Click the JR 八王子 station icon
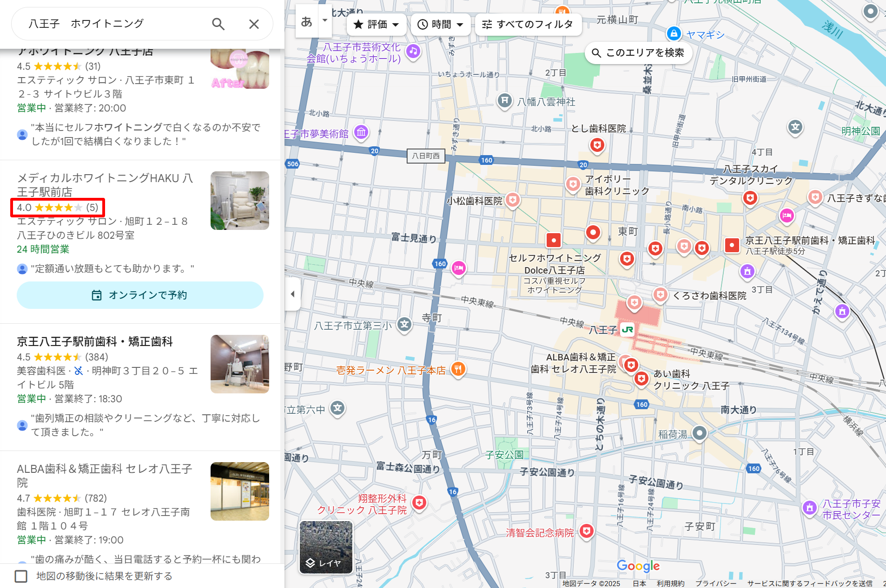This screenshot has width=886, height=588. coord(627,330)
